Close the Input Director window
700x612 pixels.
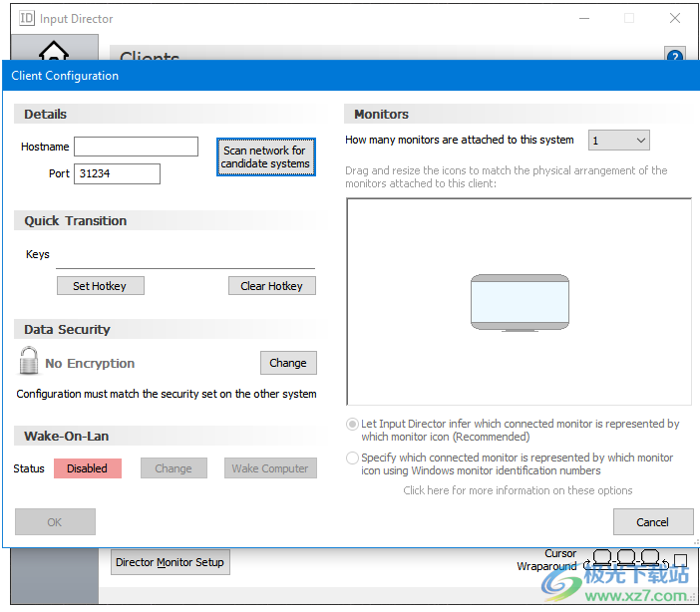point(675,18)
